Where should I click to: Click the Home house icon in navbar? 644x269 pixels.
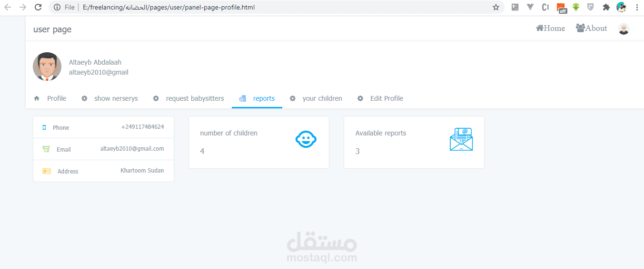click(540, 28)
